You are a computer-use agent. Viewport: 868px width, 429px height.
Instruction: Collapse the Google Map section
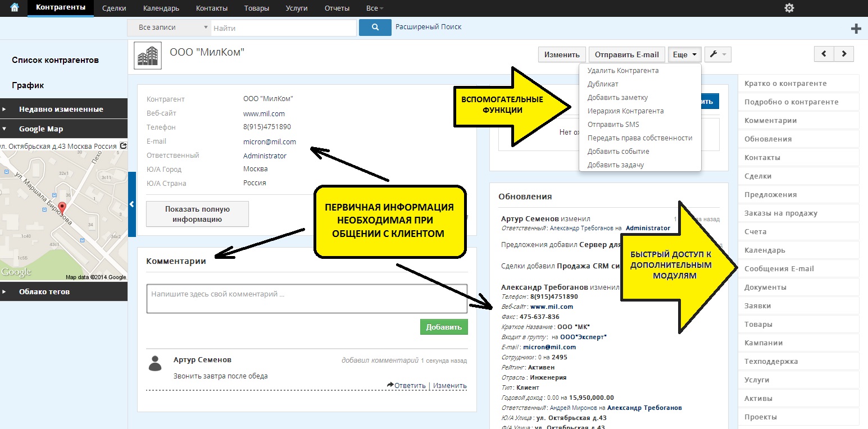pos(63,129)
